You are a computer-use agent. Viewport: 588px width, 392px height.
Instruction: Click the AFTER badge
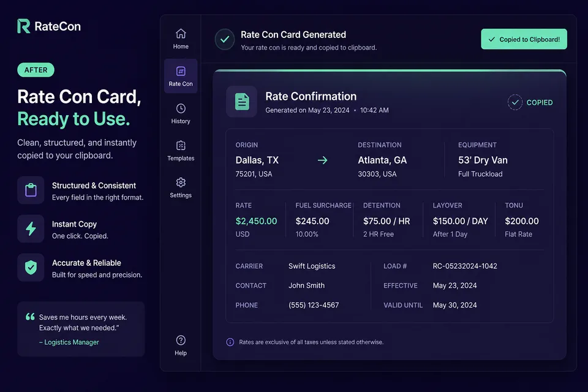click(x=36, y=70)
